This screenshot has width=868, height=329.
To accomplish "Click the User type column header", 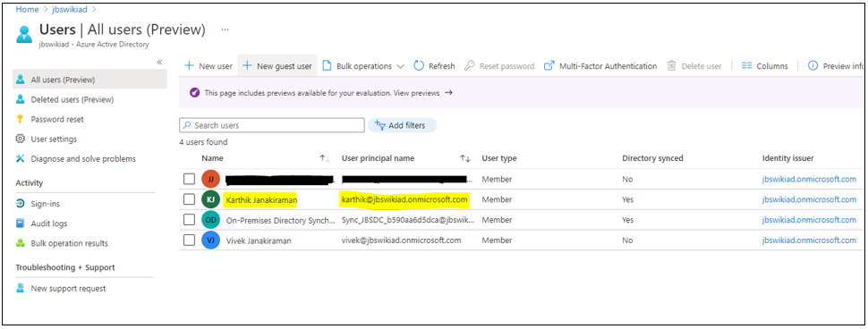I will [498, 158].
